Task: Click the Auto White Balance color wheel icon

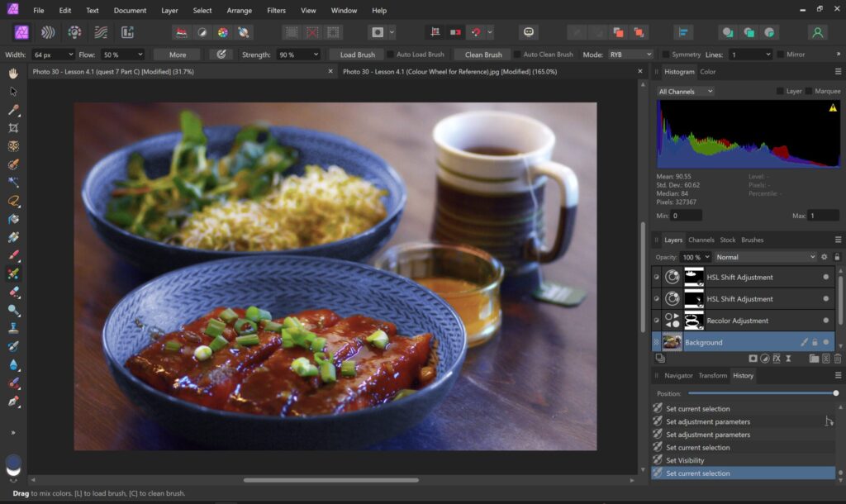Action: (223, 32)
